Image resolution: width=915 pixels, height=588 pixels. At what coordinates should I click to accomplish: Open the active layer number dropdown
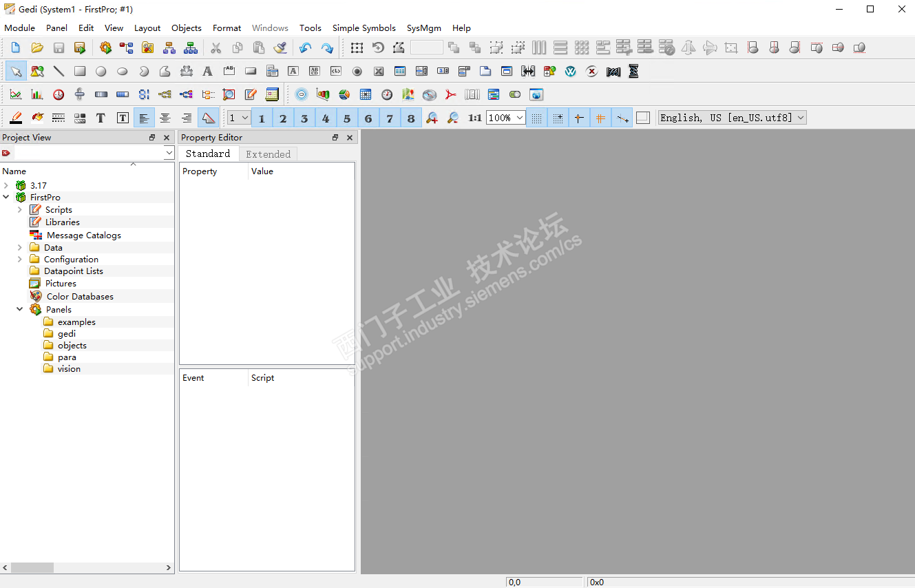pos(239,118)
